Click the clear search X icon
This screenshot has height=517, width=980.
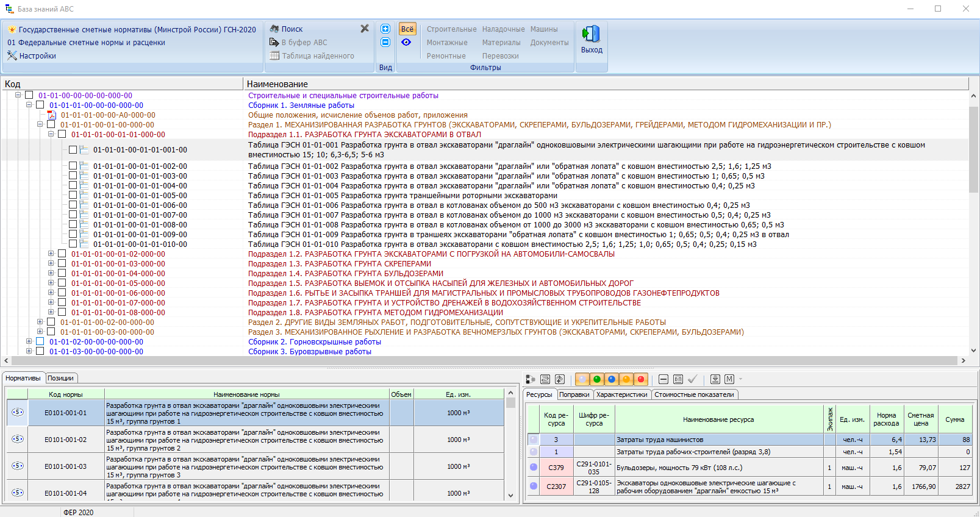[x=365, y=29]
